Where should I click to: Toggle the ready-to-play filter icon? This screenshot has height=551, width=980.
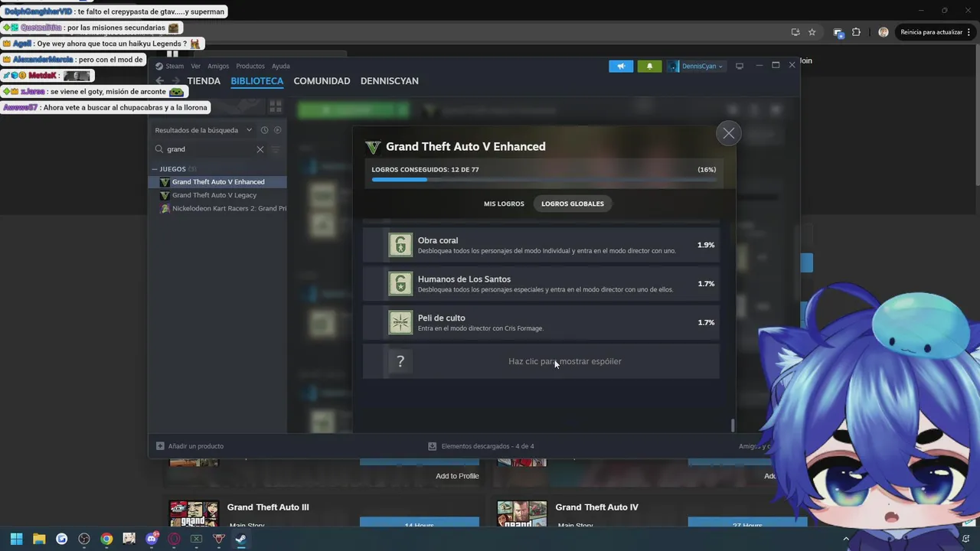(277, 130)
